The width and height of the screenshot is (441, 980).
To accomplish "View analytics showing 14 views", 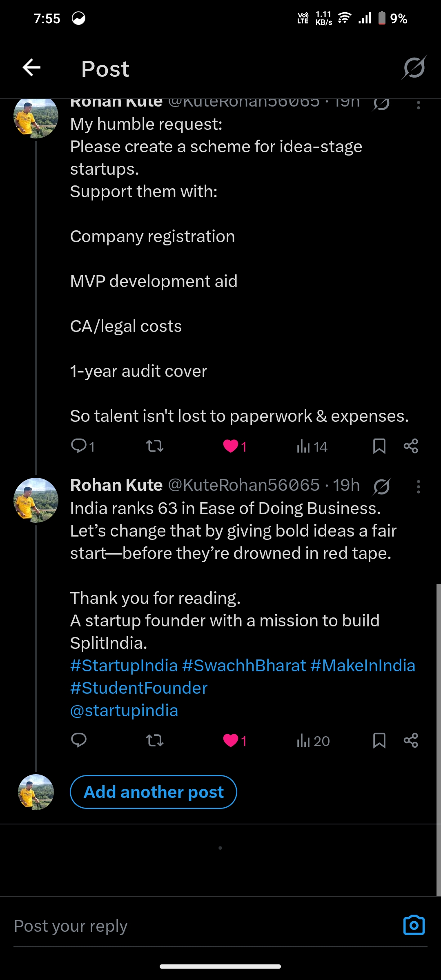I will click(312, 446).
